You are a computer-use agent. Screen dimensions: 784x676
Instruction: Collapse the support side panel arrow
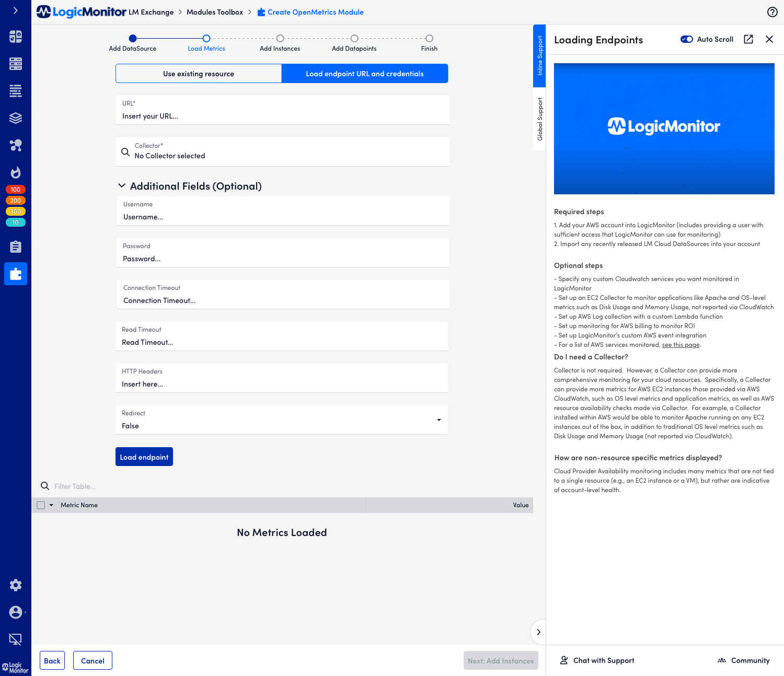click(538, 632)
